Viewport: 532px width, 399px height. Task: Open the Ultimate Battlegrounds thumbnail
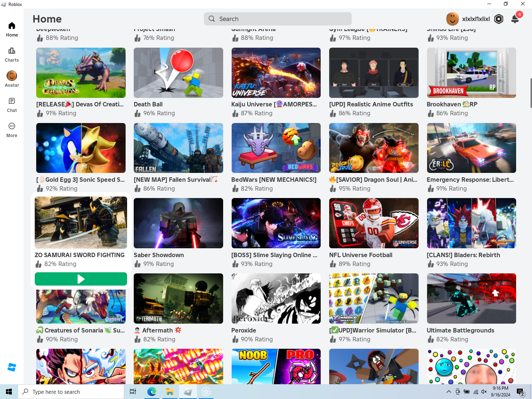point(471,299)
